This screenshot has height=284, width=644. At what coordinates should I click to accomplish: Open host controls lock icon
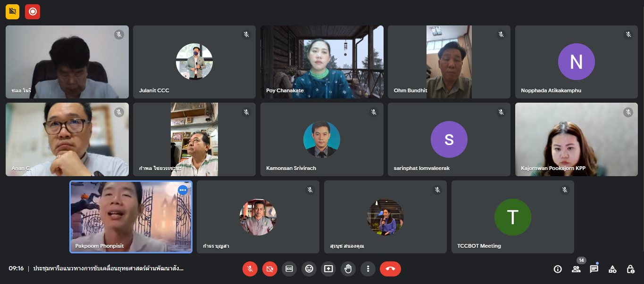pyautogui.click(x=630, y=269)
